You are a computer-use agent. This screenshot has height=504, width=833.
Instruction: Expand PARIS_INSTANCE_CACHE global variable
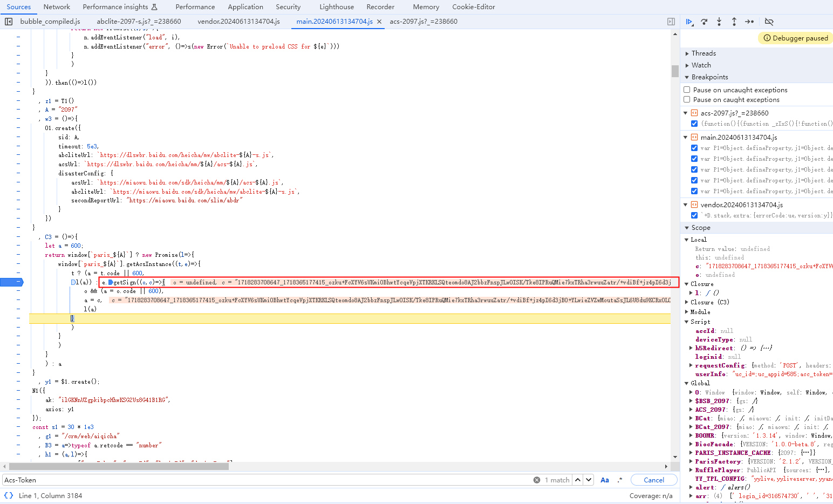click(691, 453)
